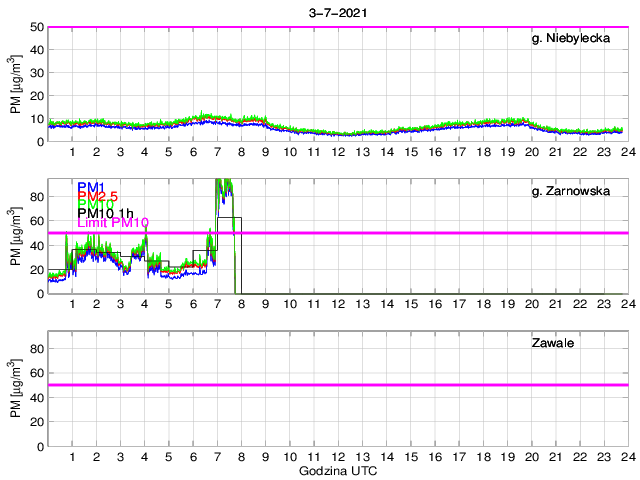Click the top chart's PM y-axis label
This screenshot has width=640, height=480.
(x=16, y=84)
